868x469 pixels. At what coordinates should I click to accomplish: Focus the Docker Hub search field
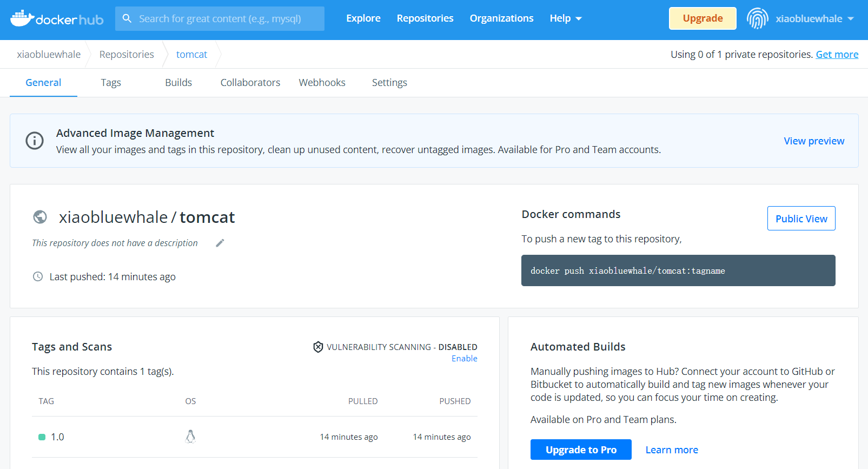point(220,18)
